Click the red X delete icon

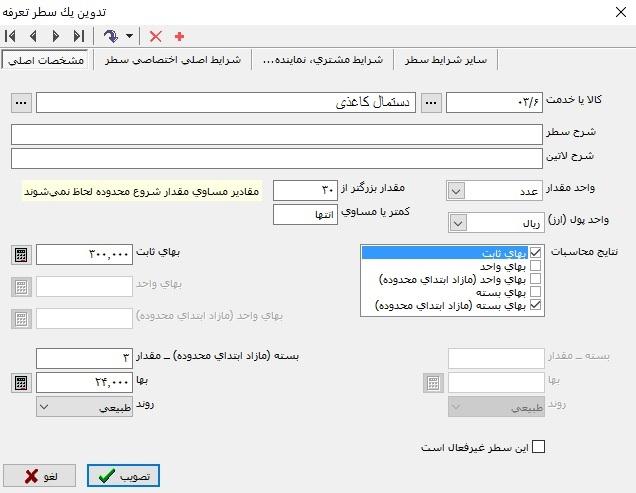click(155, 36)
